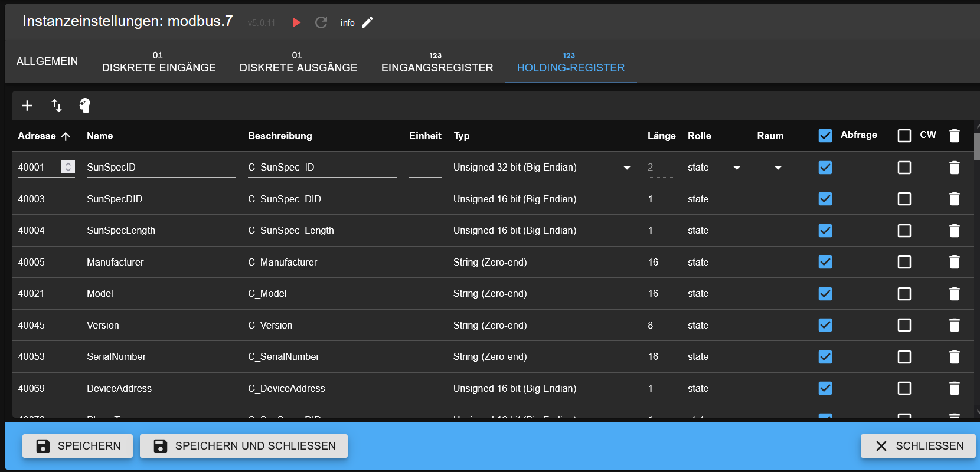This screenshot has width=980, height=472.
Task: Click the C_Model description cell
Action: [x=267, y=294]
